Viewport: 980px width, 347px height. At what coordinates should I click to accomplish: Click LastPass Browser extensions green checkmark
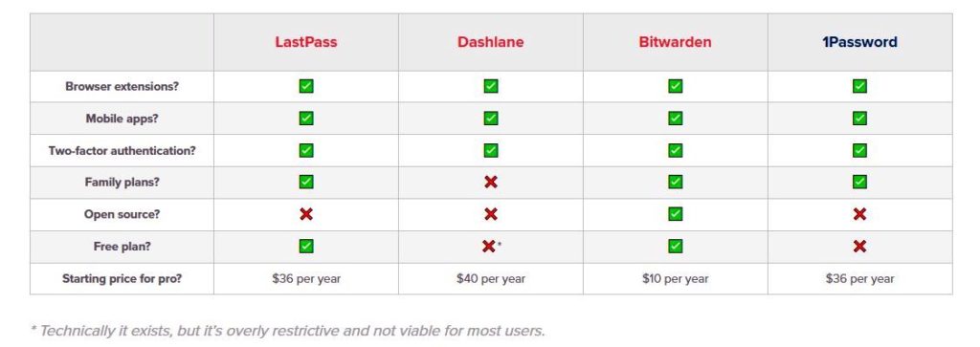[306, 86]
